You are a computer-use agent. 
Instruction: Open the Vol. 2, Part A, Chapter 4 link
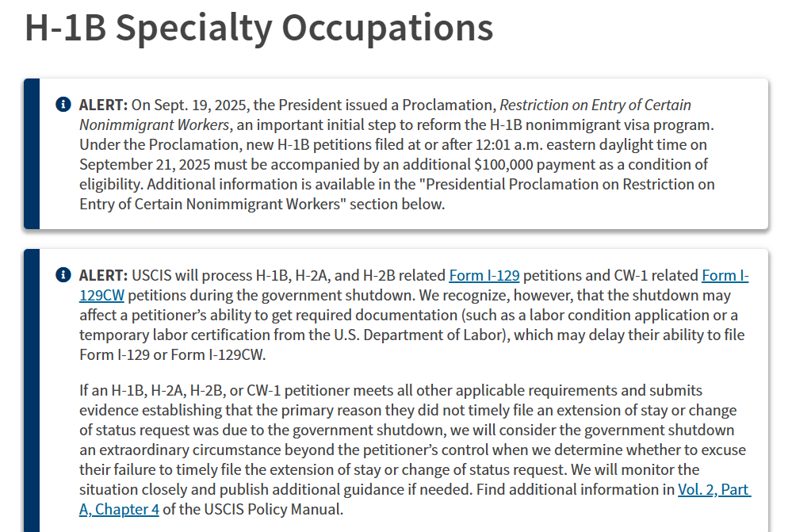click(714, 490)
